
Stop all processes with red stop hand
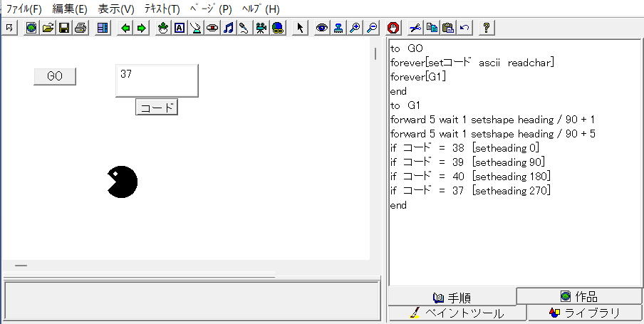point(394,28)
